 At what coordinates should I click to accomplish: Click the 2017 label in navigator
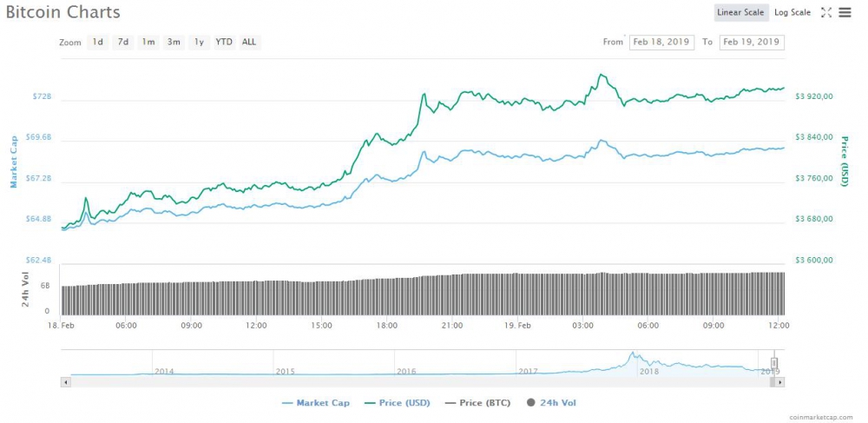(528, 371)
